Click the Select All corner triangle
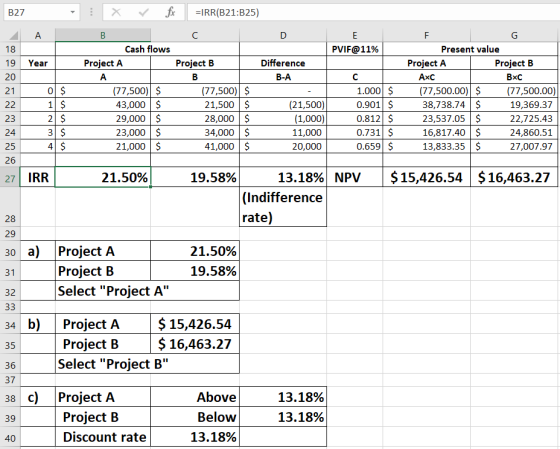Viewport: 560px width, 449px height. (13, 35)
